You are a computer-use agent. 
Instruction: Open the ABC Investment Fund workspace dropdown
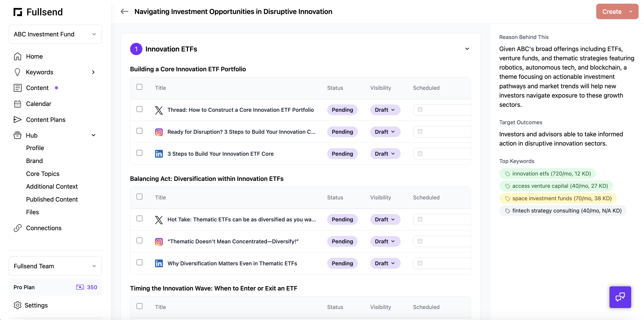[55, 34]
